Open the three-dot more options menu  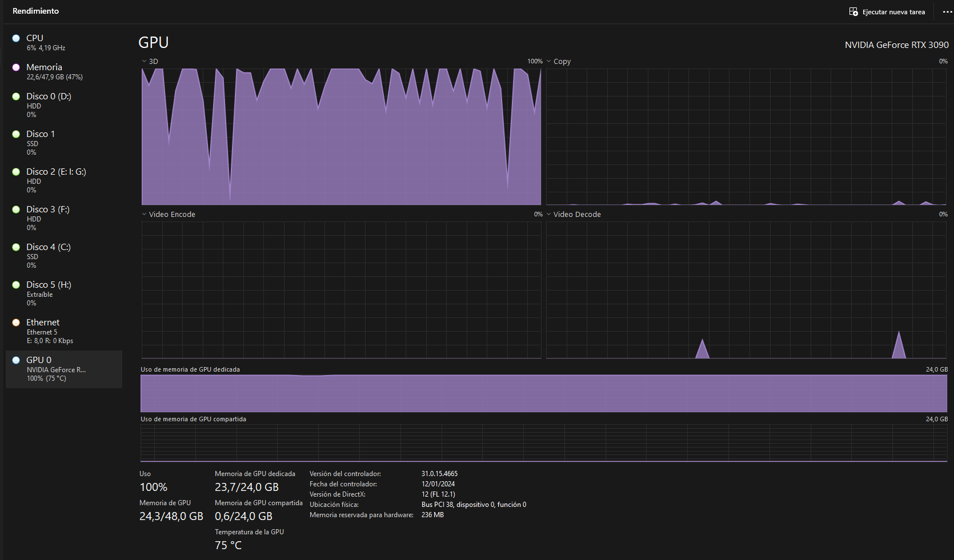coord(947,12)
